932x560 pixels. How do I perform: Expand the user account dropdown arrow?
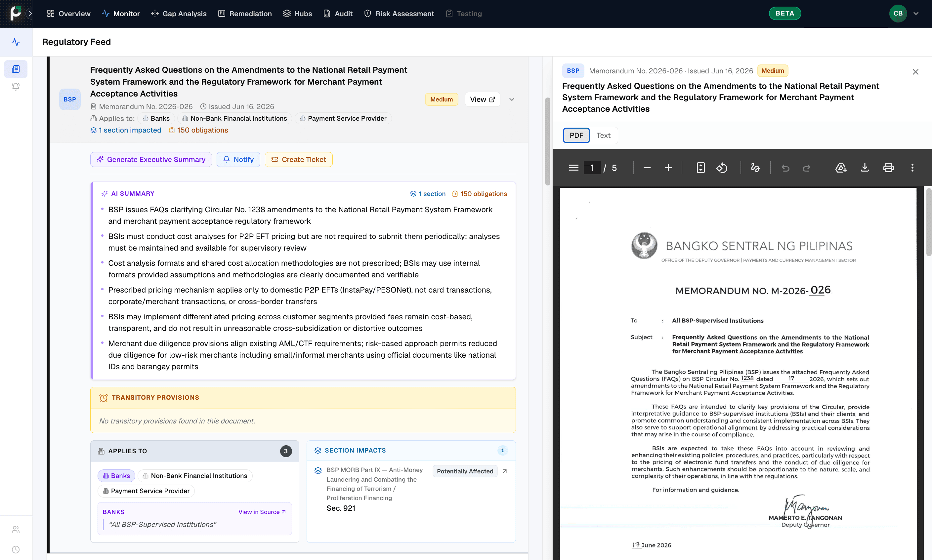click(916, 13)
